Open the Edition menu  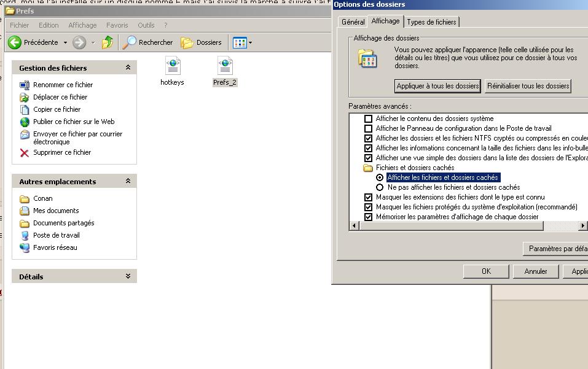[49, 25]
